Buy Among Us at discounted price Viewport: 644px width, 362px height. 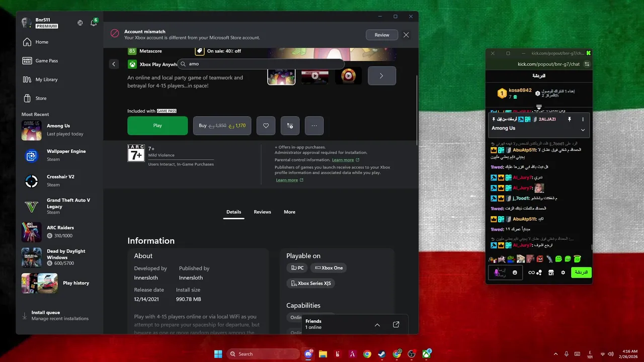[222, 126]
